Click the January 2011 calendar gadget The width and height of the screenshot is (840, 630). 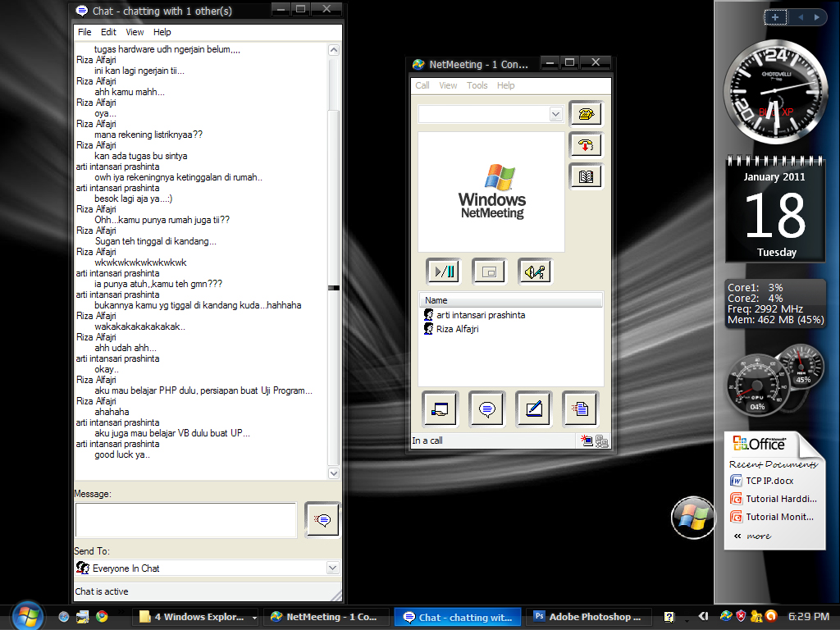pyautogui.click(x=774, y=209)
